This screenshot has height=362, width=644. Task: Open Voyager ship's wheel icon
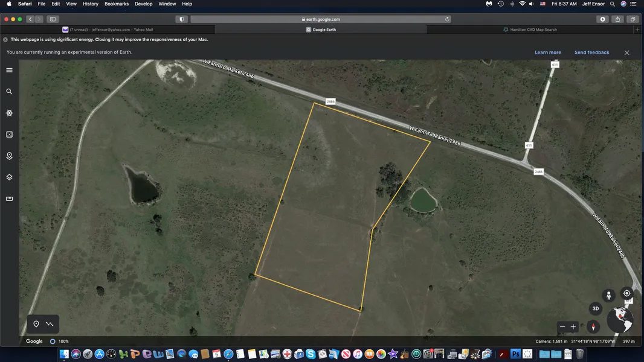(x=9, y=113)
